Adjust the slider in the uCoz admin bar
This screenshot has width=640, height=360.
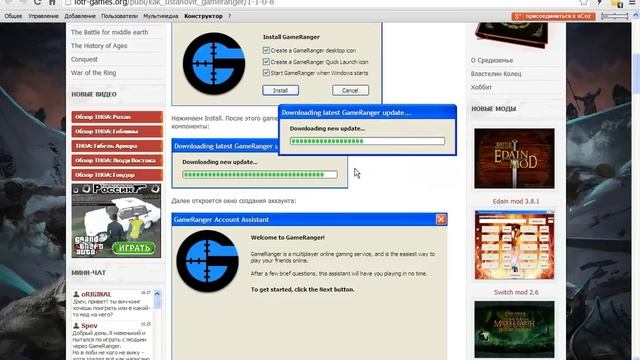coord(615,16)
